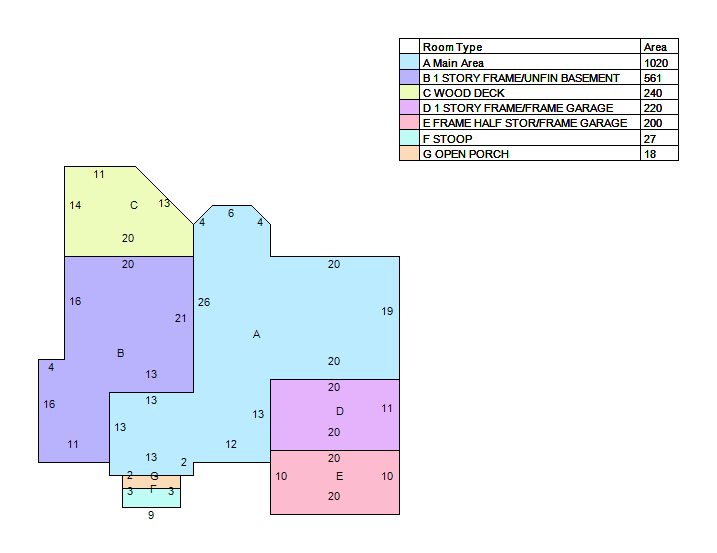Click dimension '9' below the stoop
The width and height of the screenshot is (717, 553).
151,515
